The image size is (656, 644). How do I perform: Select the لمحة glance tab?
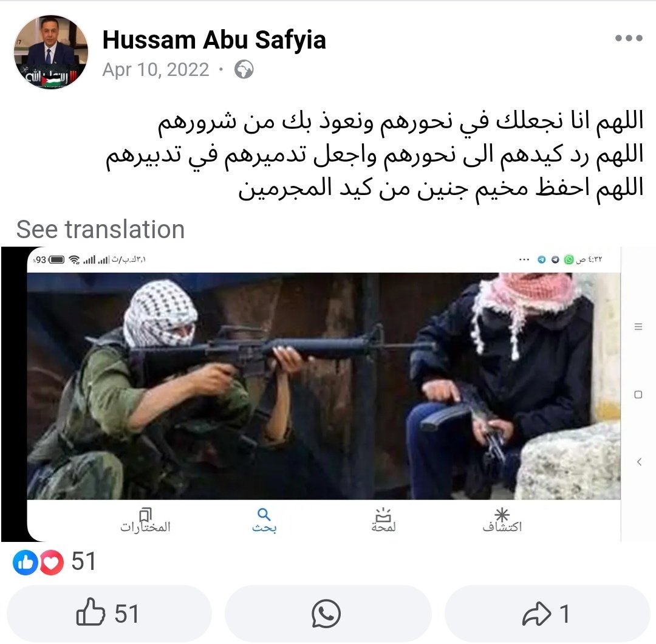pyautogui.click(x=383, y=520)
